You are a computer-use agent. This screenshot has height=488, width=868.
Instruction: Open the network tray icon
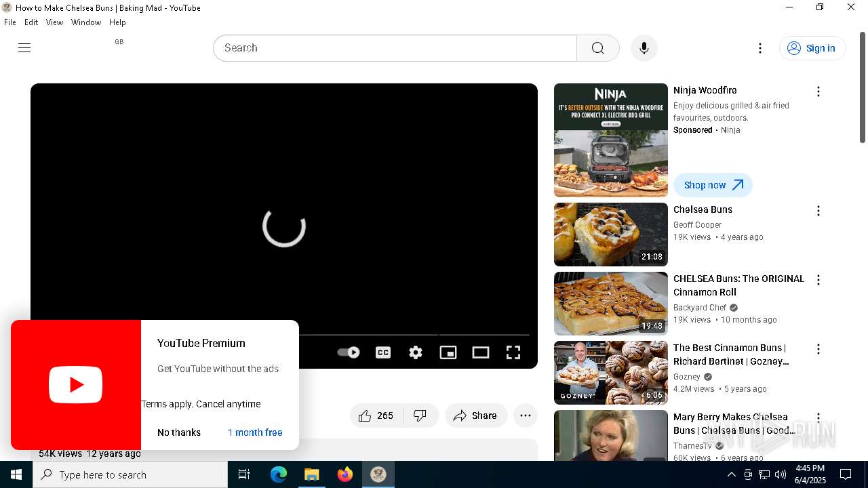[x=764, y=474]
